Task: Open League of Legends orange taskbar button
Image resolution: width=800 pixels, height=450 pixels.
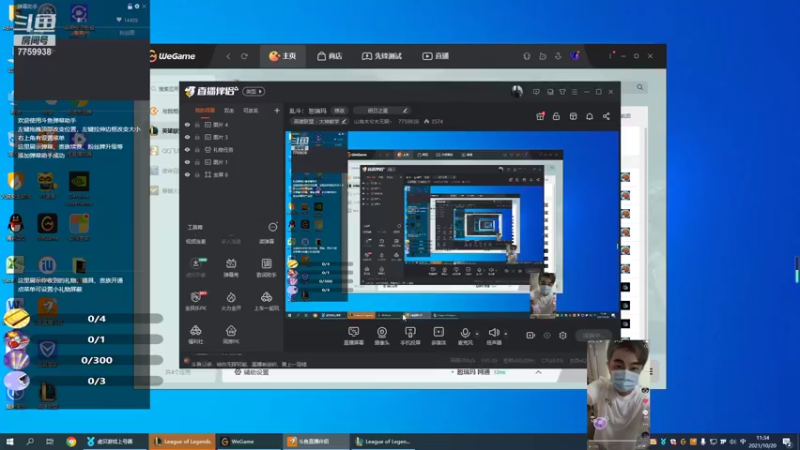Action: 183,441
